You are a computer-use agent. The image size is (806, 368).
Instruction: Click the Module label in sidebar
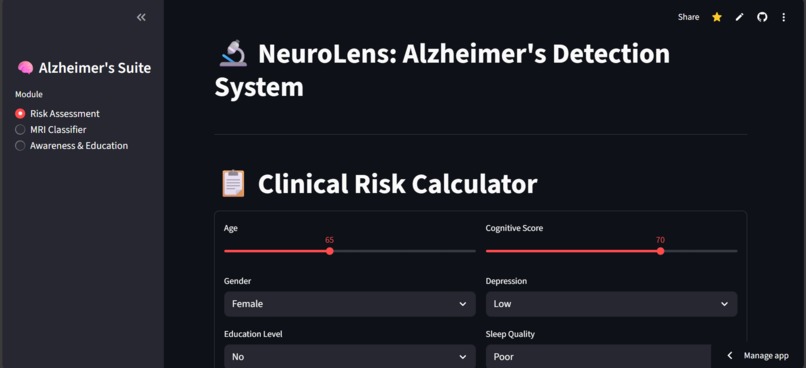pyautogui.click(x=29, y=95)
